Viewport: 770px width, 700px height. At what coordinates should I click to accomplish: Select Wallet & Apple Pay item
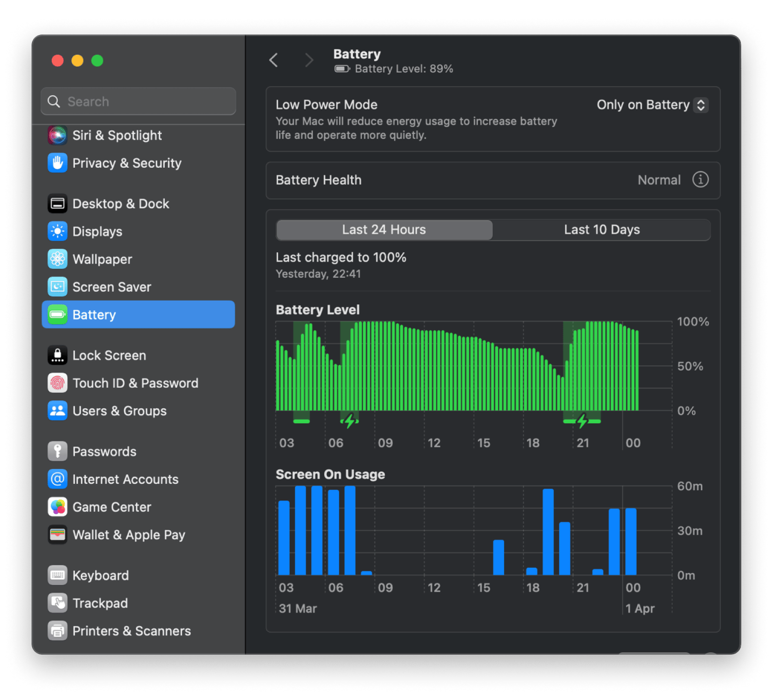click(128, 535)
